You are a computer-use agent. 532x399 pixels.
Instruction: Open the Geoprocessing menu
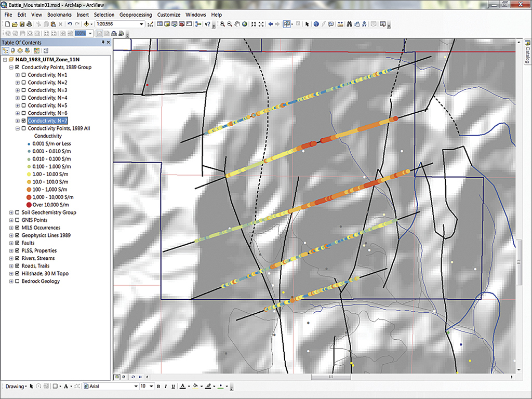pyautogui.click(x=136, y=15)
